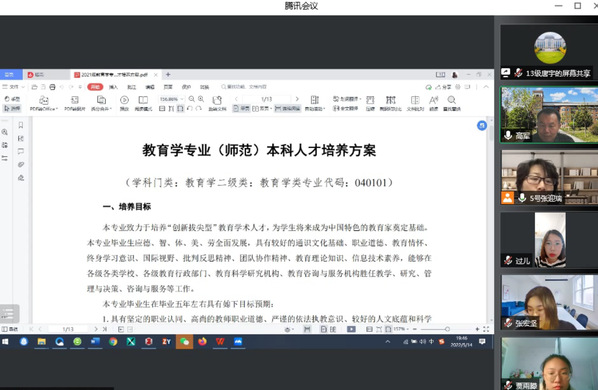The image size is (598, 390).
Task: Zoom in on the PDF page
Action: (x=201, y=99)
